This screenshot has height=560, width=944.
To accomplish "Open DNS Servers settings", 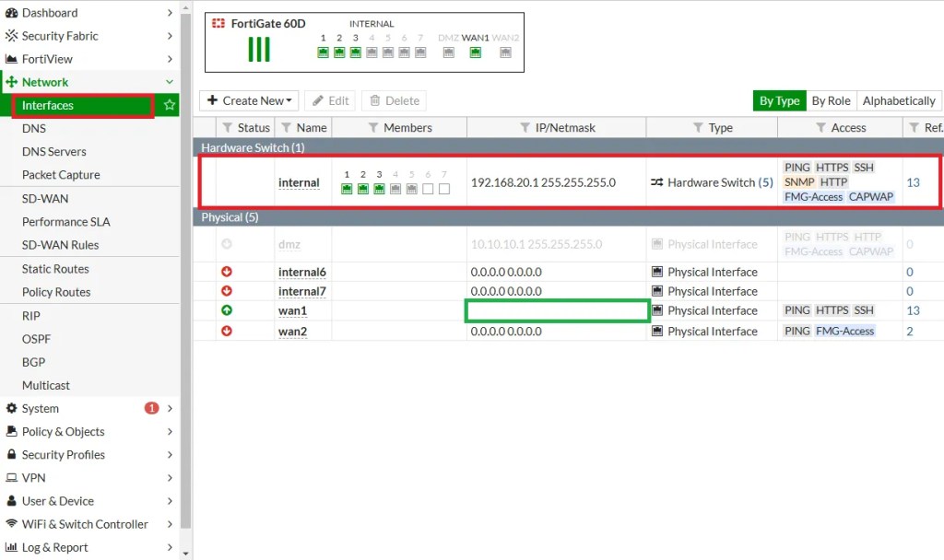I will 54,152.
